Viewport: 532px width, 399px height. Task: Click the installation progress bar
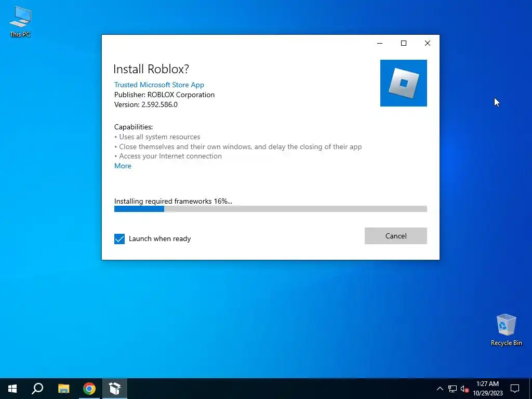270,209
